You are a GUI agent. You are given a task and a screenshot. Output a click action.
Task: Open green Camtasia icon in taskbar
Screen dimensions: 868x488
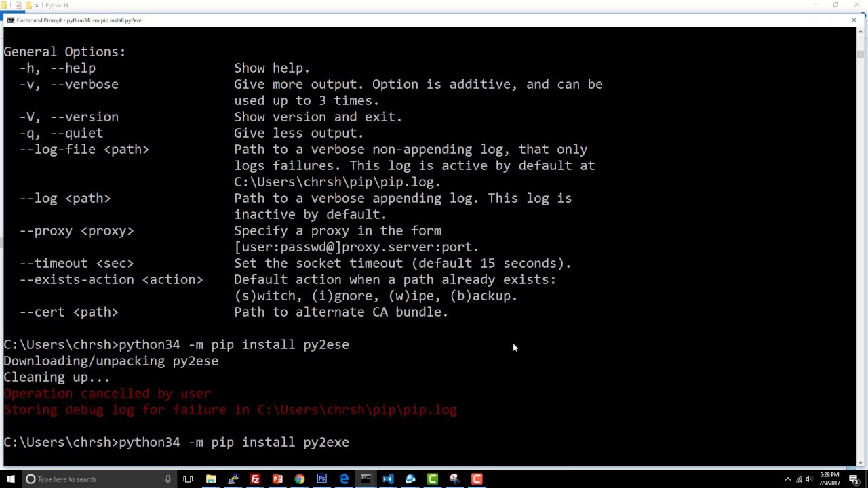[x=432, y=479]
